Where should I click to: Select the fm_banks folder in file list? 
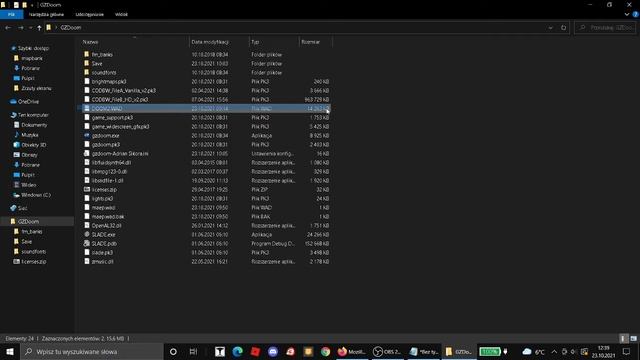pyautogui.click(x=102, y=54)
